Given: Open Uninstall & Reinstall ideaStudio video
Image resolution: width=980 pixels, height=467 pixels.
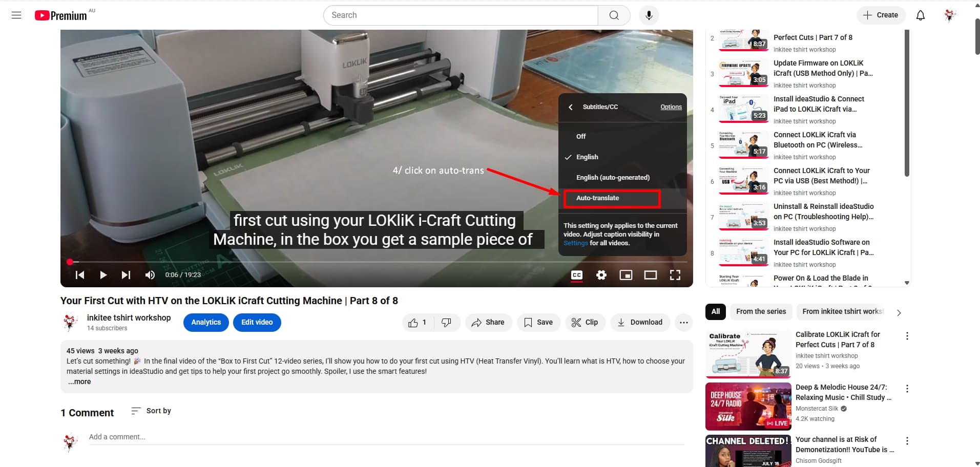Looking at the screenshot, I should (824, 211).
